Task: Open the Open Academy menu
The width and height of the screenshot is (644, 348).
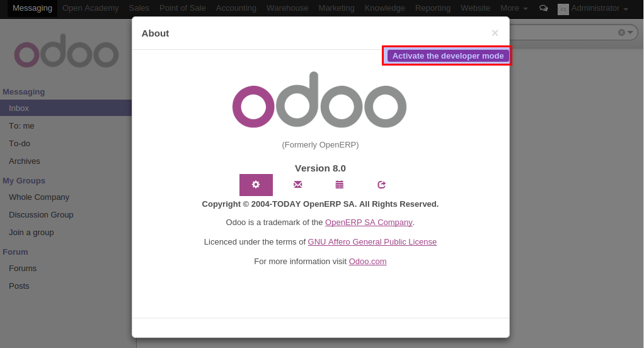Action: coord(90,8)
